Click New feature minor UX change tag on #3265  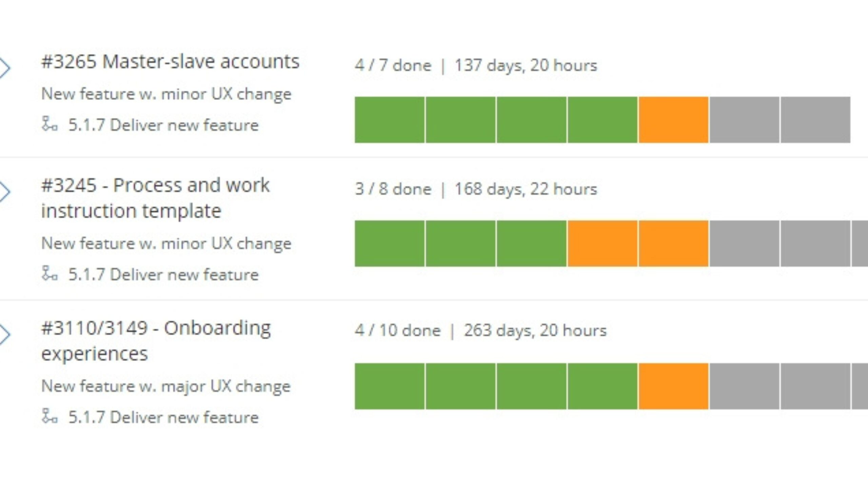pos(166,94)
